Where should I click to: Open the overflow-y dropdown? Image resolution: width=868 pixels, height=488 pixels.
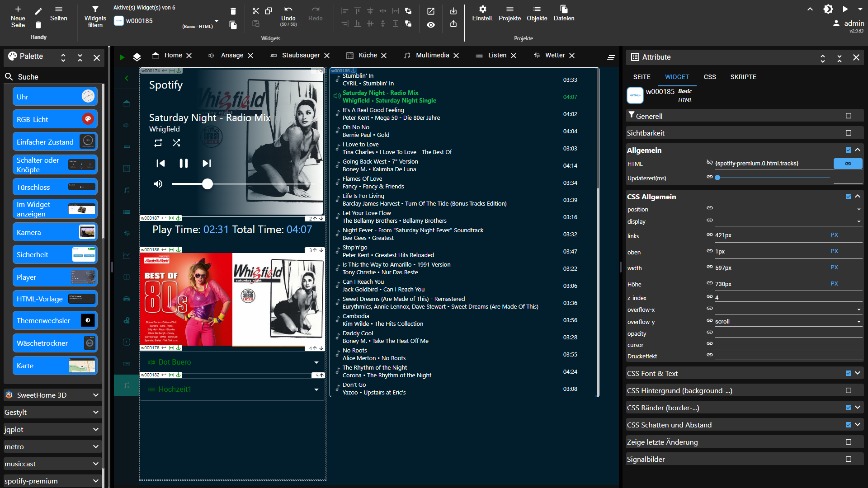coord(859,322)
